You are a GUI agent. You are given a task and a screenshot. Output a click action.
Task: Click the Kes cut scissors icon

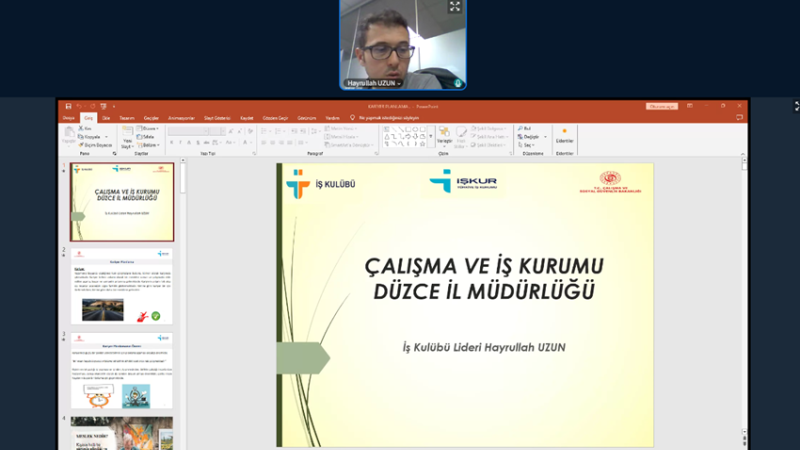(x=85, y=129)
